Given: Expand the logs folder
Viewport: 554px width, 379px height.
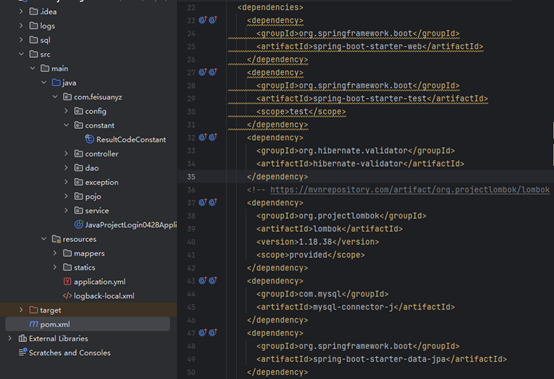Looking at the screenshot, I should tap(21, 25).
